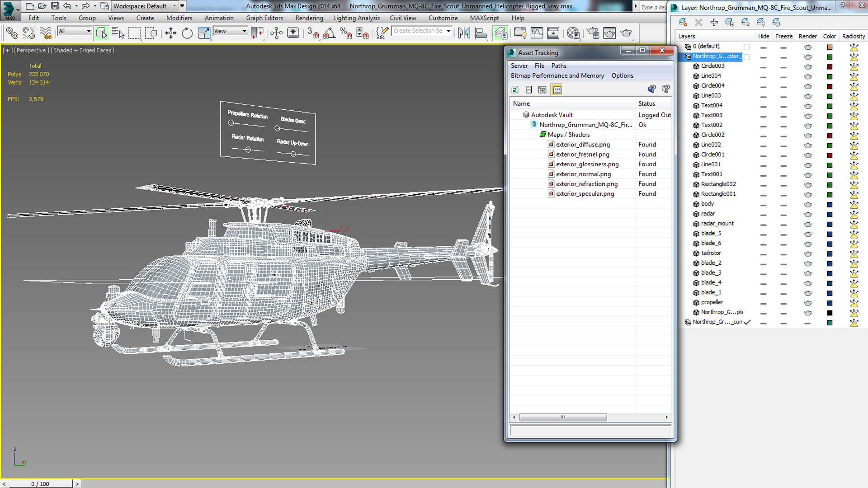Open the Rendering menu
Viewport: 868px width, 488px height.
click(309, 18)
